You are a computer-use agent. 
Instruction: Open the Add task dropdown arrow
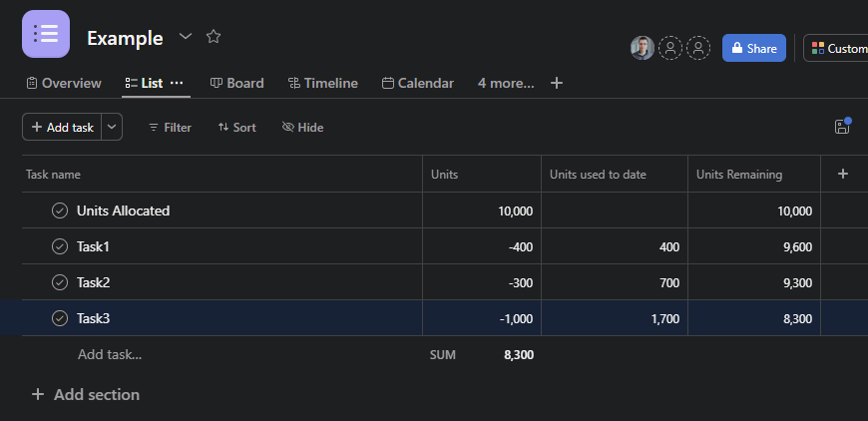pos(112,127)
